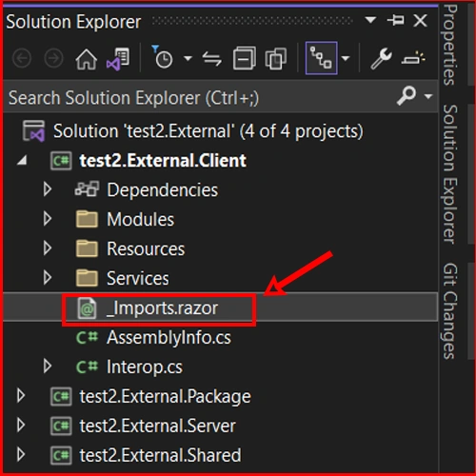The width and height of the screenshot is (476, 476).
Task: Toggle the Show All Files icon
Action: 276,58
